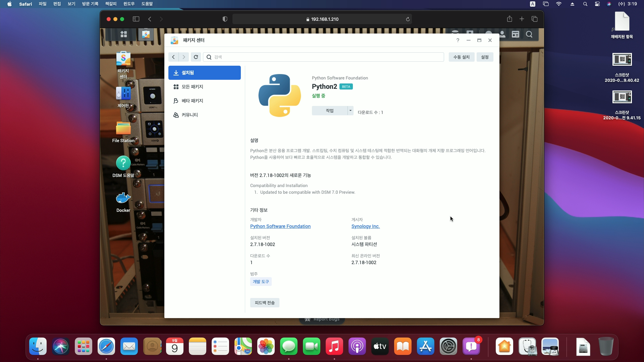Open the Control Panel (제어판) desktop icon
Screen dimensions: 644x362
(x=123, y=94)
